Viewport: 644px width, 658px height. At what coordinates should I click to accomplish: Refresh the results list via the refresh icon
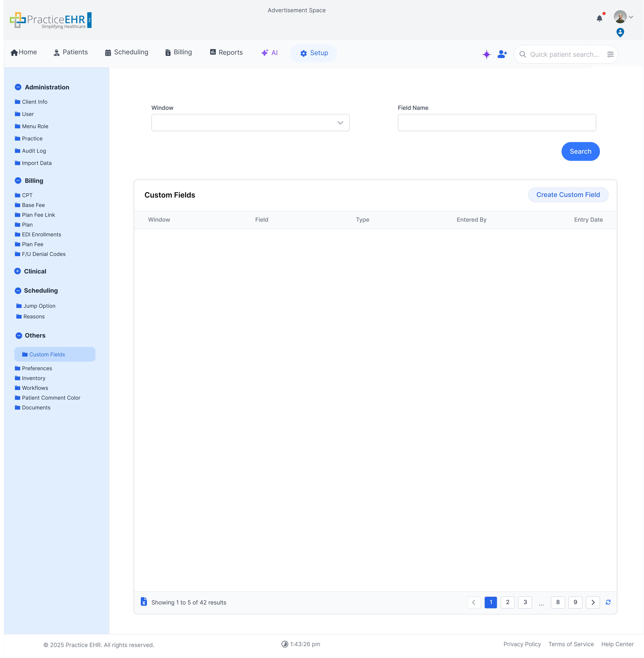tap(608, 602)
